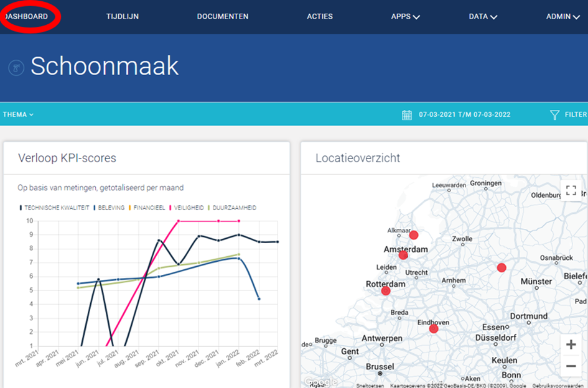
Task: Toggle Technische Kwaliteit legend series
Action: tap(55, 208)
